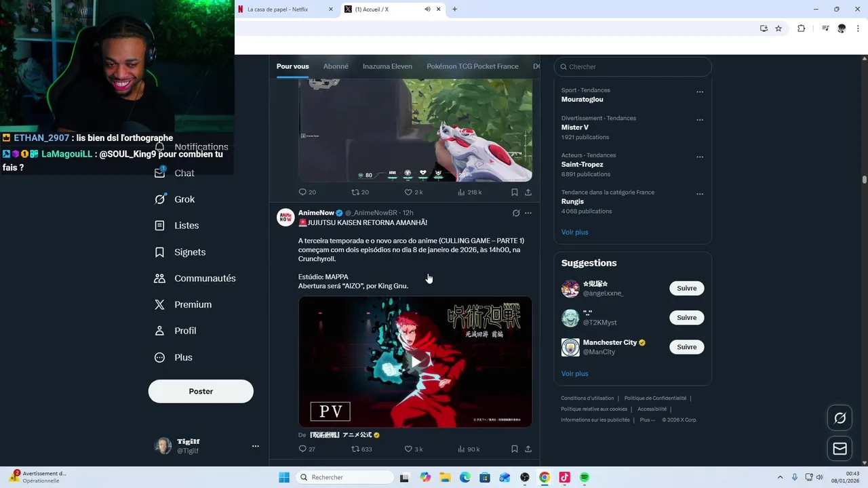Open the AnimeNow profile avatar
This screenshot has width=868, height=488.
tap(285, 217)
